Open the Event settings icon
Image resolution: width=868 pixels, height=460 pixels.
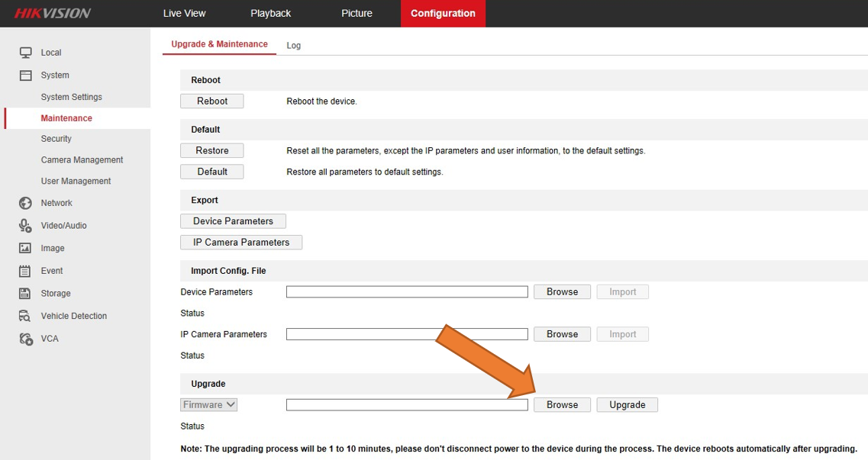(24, 271)
